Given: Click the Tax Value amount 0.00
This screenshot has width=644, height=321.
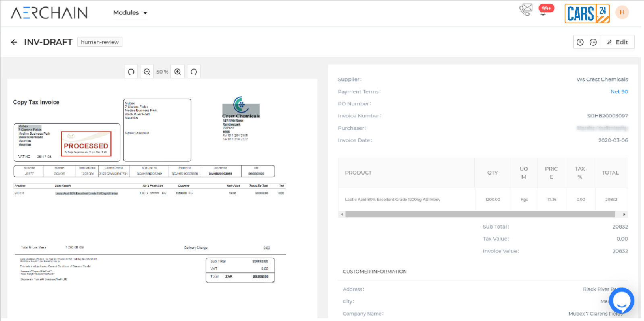Looking at the screenshot, I should (x=622, y=239).
